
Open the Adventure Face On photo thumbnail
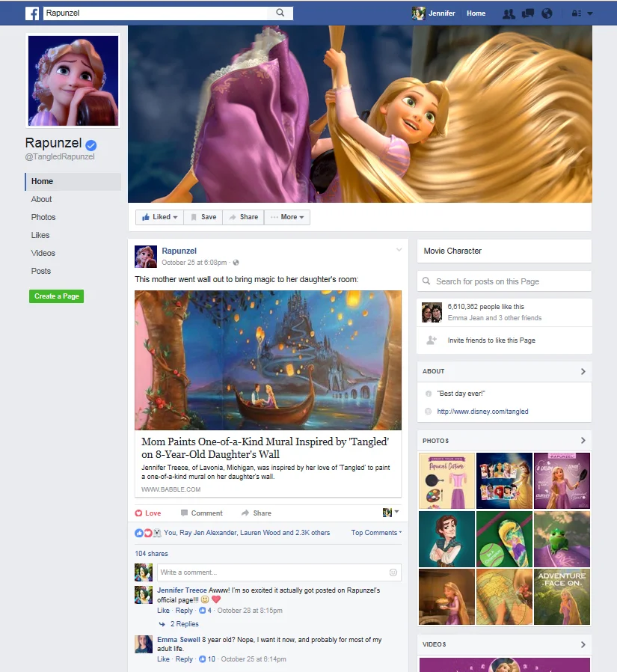[562, 597]
